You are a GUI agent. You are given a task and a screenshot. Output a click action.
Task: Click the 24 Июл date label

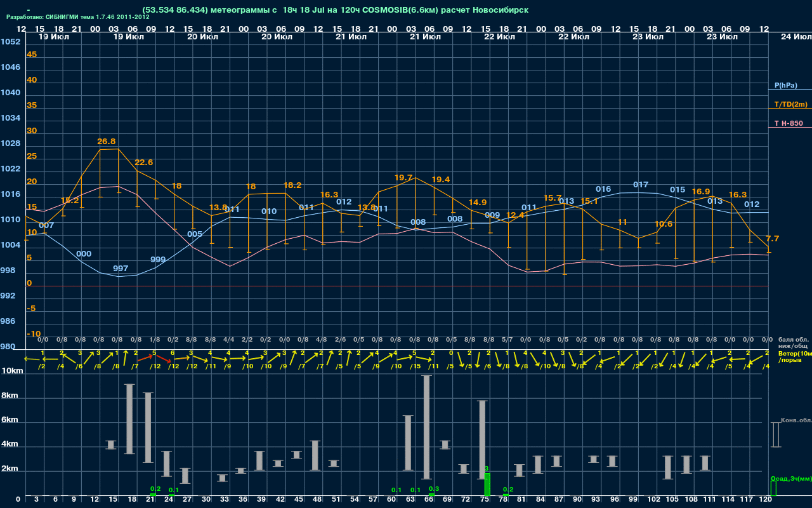796,37
